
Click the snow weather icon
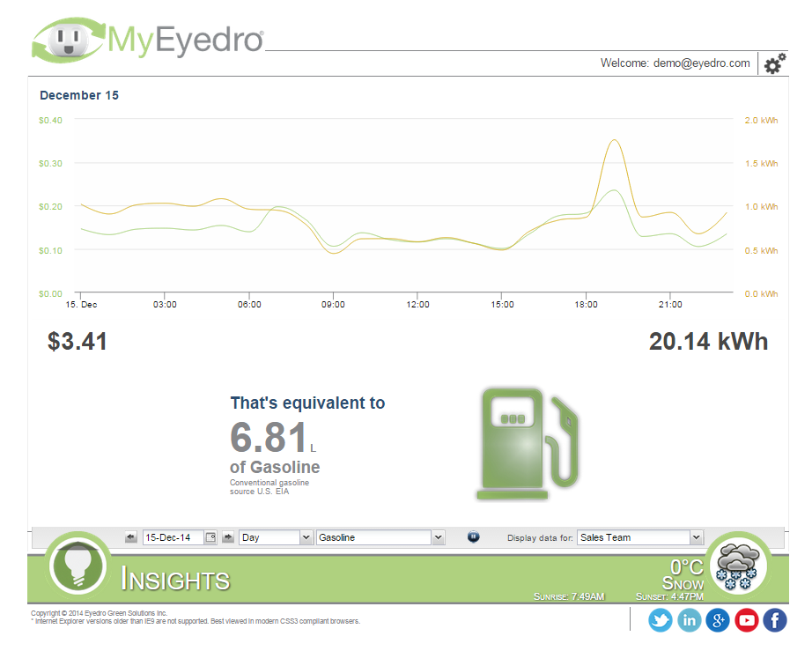(x=738, y=566)
